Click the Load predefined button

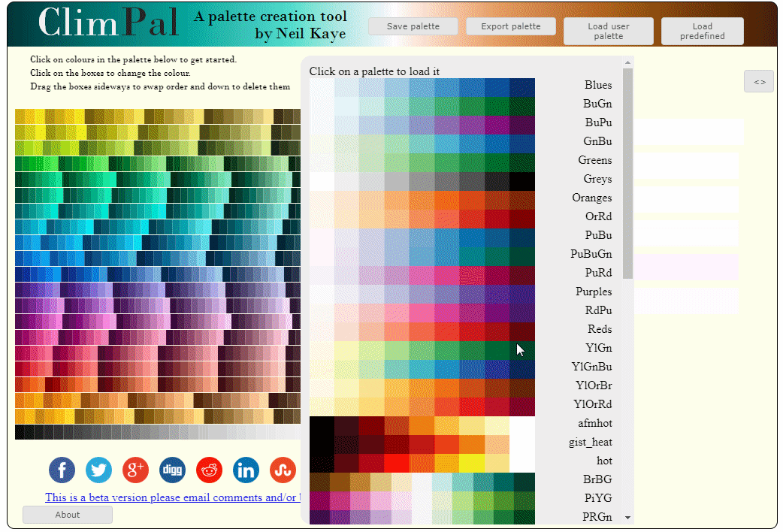702,31
